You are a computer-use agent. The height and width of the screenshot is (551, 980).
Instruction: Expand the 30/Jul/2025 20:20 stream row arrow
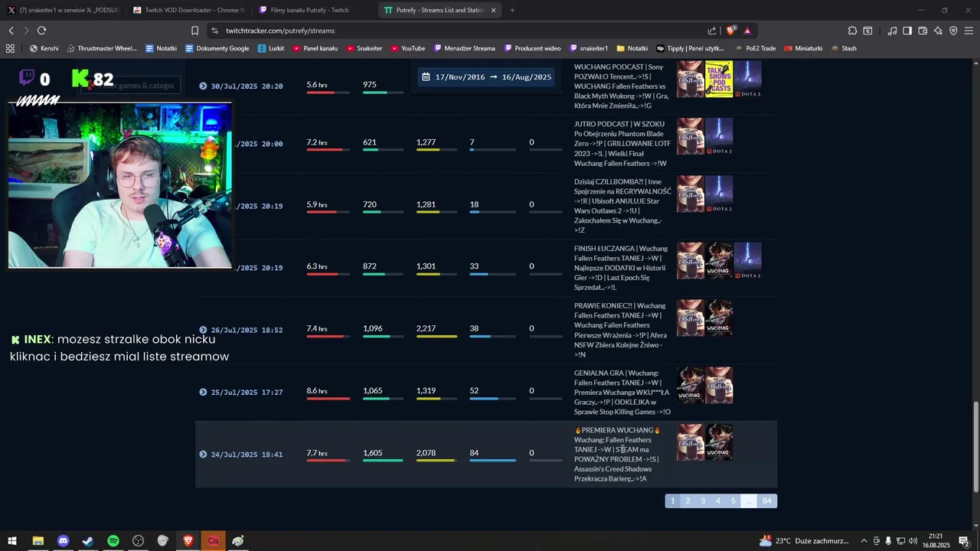[x=203, y=86]
